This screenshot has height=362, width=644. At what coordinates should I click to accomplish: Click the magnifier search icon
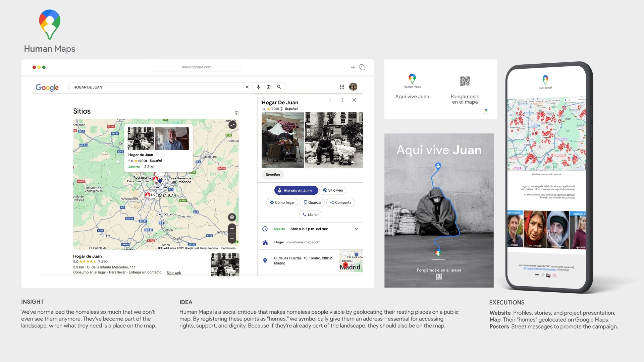279,87
